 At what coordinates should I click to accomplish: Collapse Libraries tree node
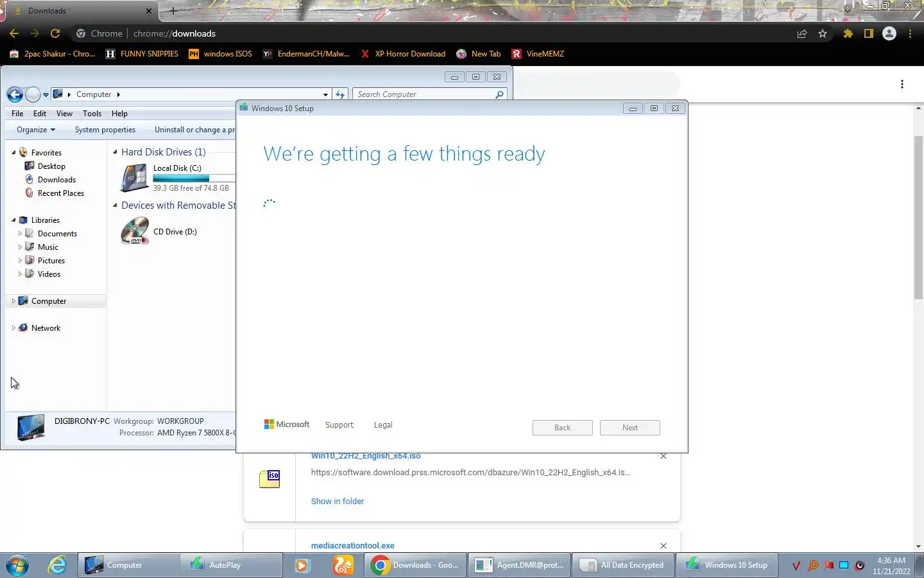click(13, 220)
